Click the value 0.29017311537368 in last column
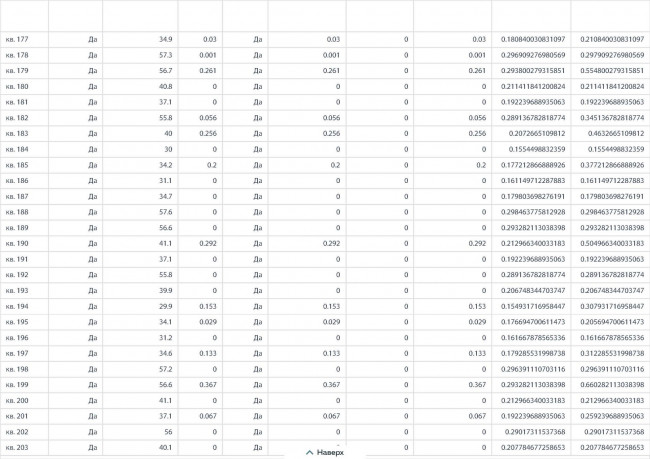This screenshot has height=459, width=650. tap(614, 432)
